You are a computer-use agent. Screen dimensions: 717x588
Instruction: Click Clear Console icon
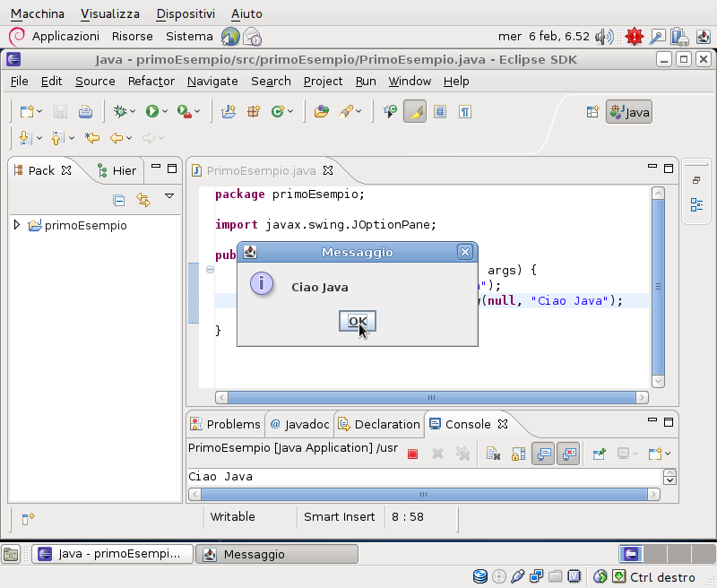(x=492, y=454)
